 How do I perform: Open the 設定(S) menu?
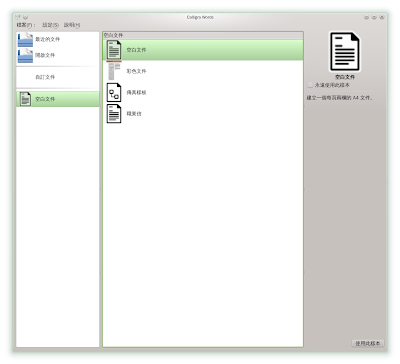[x=50, y=25]
